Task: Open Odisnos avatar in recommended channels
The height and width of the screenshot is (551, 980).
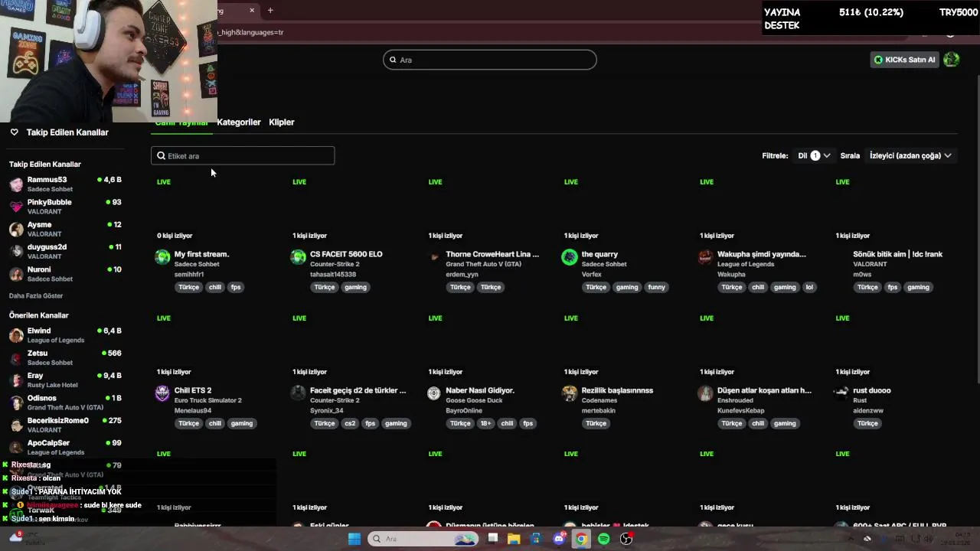Action: 16,403
